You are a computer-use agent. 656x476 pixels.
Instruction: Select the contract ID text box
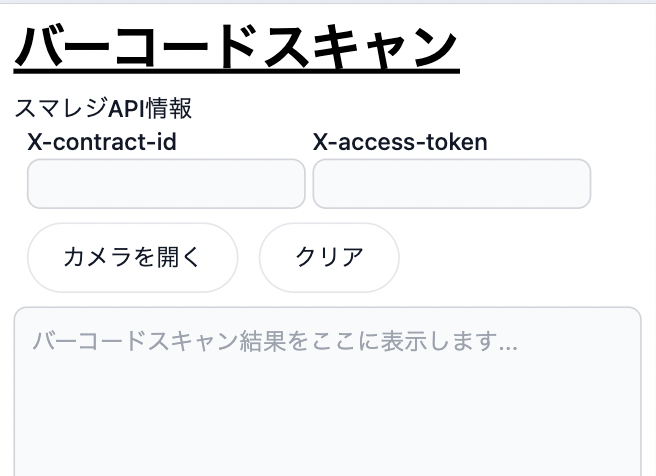click(x=166, y=184)
